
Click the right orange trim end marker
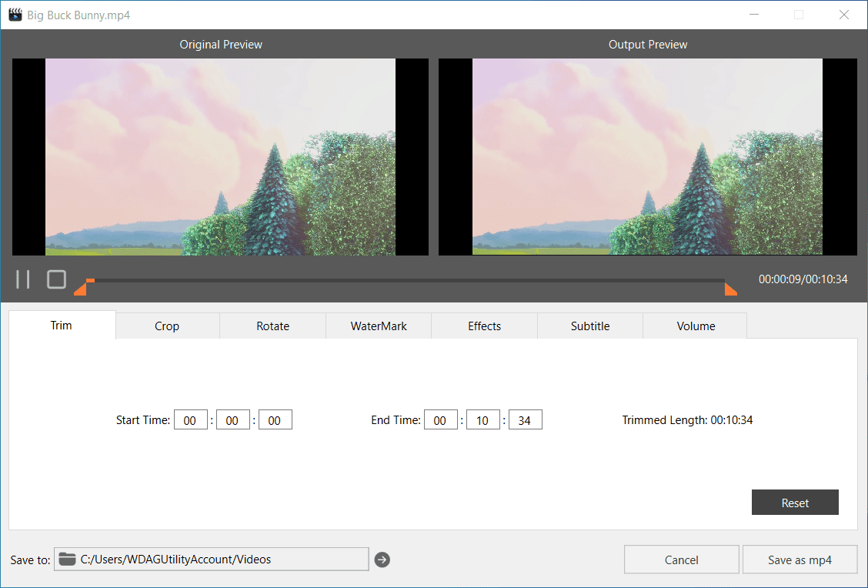pyautogui.click(x=731, y=289)
